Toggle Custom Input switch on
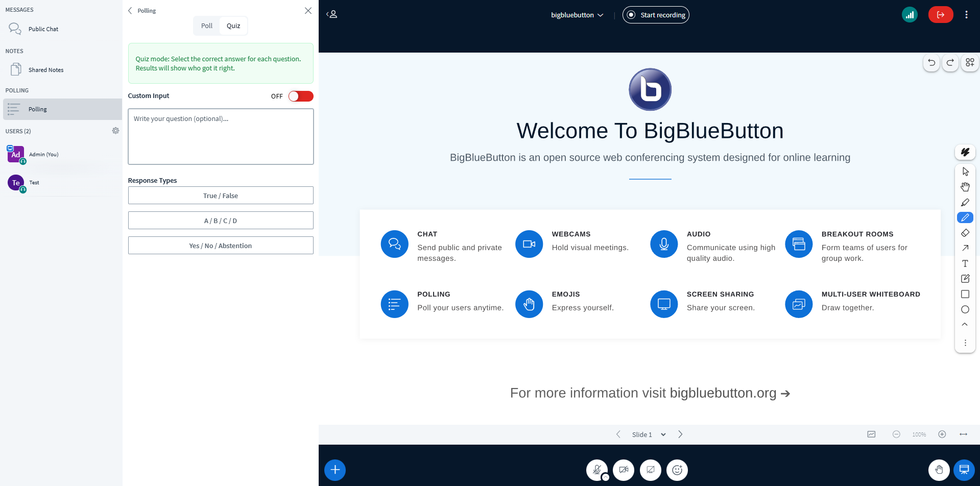Viewport: 980px width, 486px height. click(x=301, y=96)
